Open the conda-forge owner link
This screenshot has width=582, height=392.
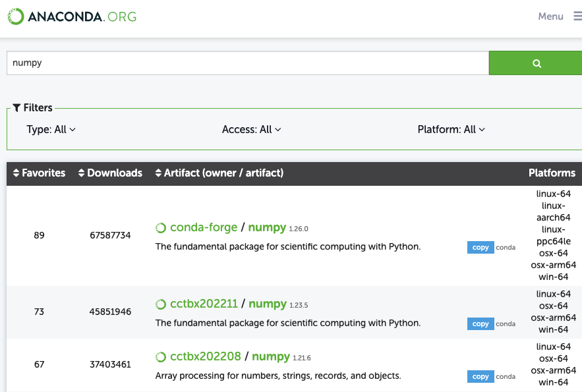click(204, 227)
